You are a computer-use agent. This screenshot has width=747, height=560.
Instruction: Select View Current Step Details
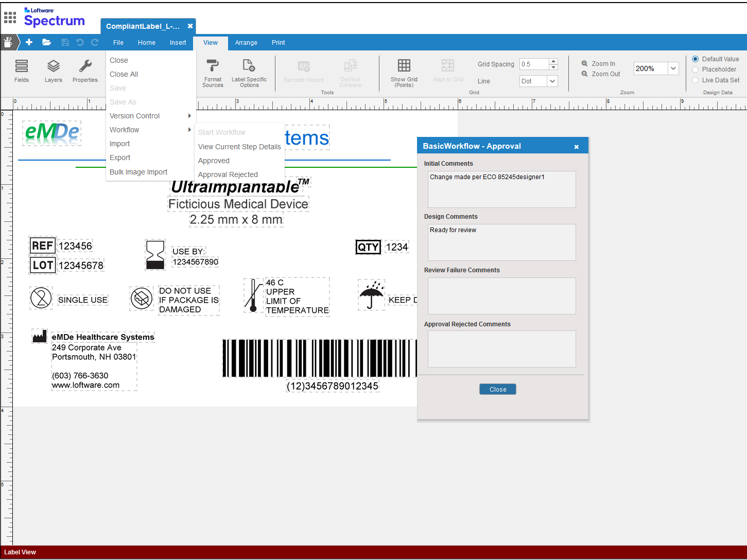239,147
